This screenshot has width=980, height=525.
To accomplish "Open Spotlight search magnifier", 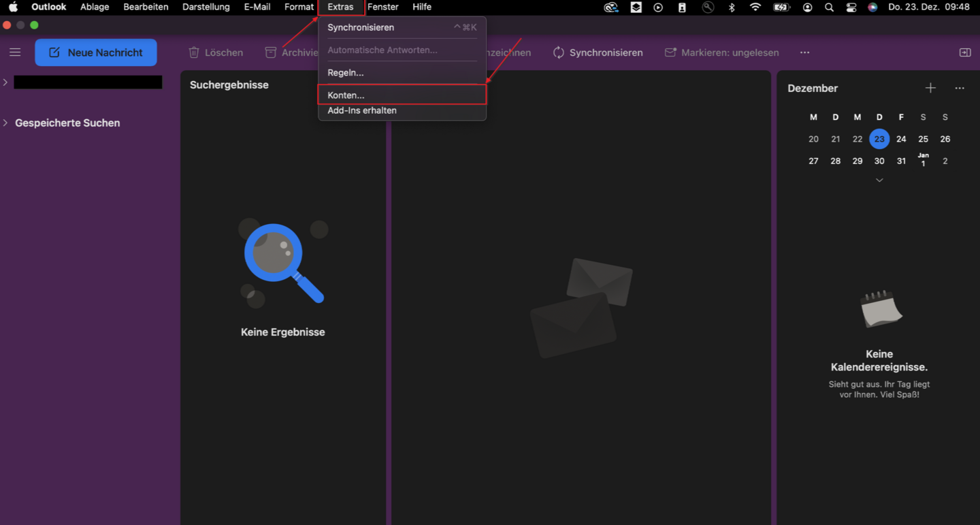I will [829, 7].
